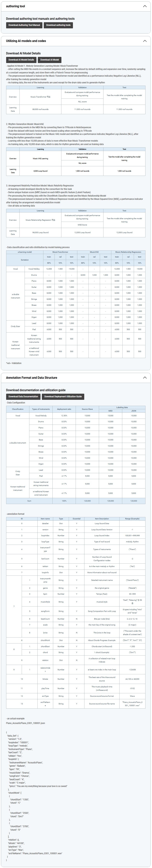Click the Range (Example) column header
This screenshot has height=868, width=152.
132,519
